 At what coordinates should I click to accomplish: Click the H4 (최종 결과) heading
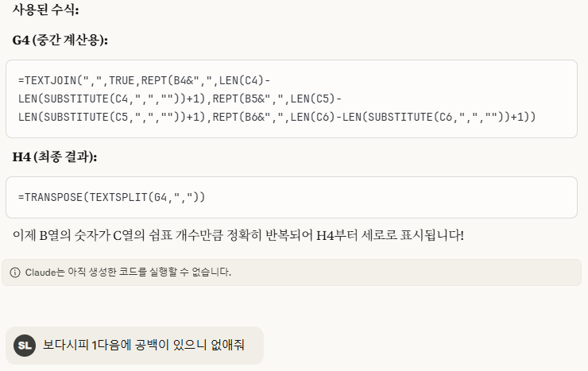tap(55, 157)
